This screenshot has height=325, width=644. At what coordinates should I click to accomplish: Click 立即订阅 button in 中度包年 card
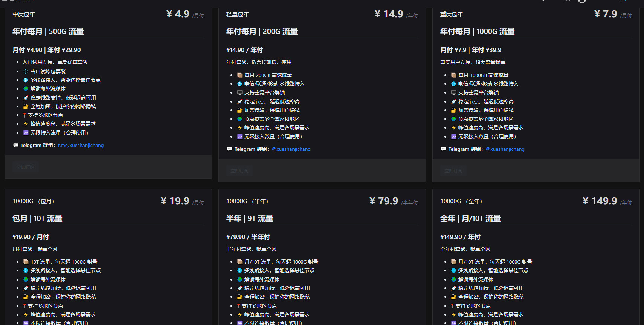(x=26, y=167)
